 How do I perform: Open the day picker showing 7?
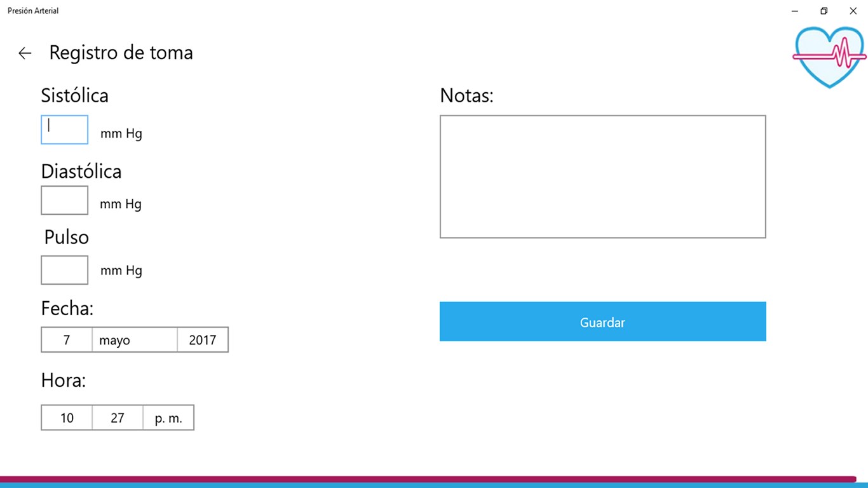67,340
